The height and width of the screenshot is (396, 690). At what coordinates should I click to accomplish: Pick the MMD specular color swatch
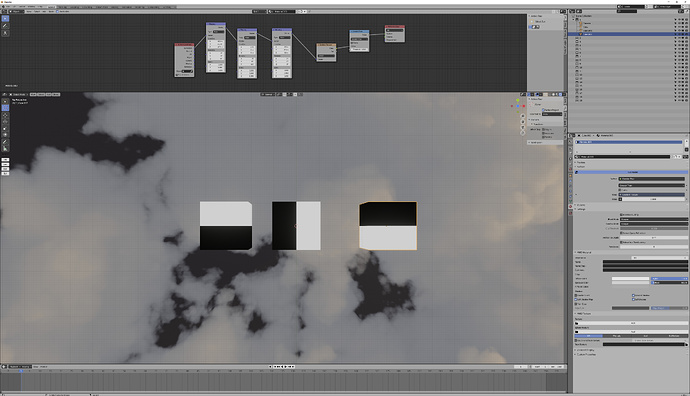pos(631,282)
